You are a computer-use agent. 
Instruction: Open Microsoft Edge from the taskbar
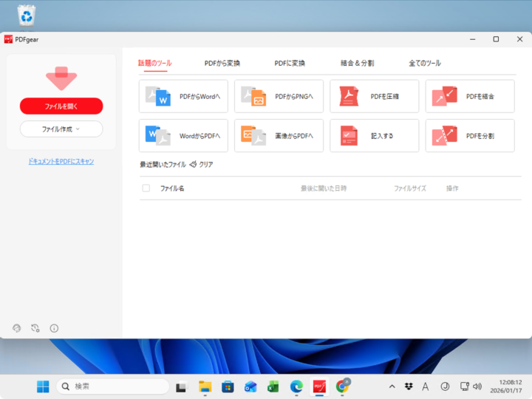pyautogui.click(x=296, y=386)
